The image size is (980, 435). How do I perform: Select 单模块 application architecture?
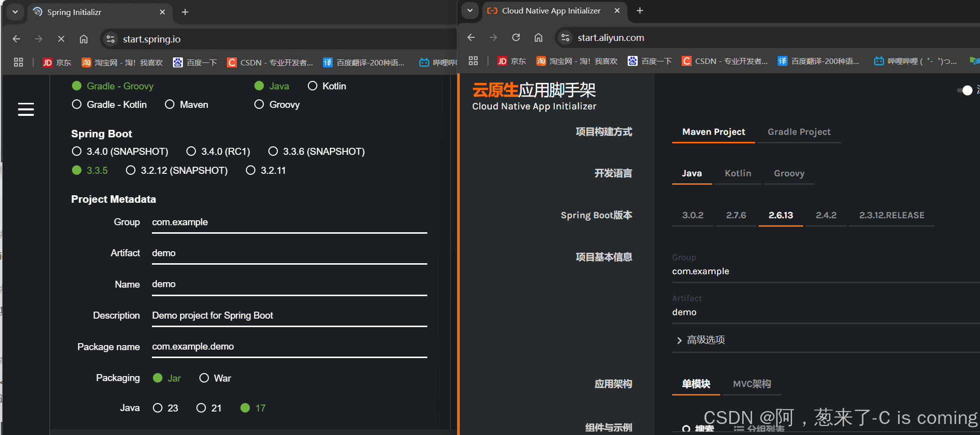coord(696,384)
